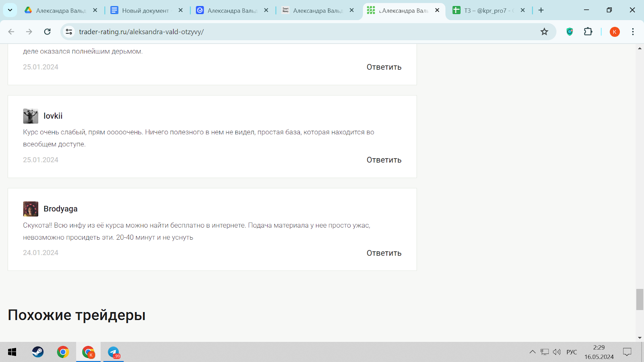
Task: Switch the РУС input language
Action: point(572,352)
